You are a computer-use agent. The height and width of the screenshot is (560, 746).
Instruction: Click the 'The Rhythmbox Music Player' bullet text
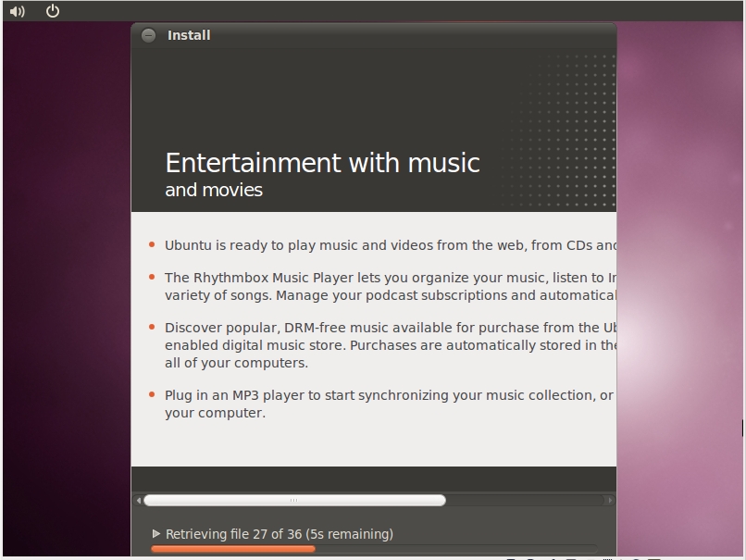pyautogui.click(x=391, y=286)
